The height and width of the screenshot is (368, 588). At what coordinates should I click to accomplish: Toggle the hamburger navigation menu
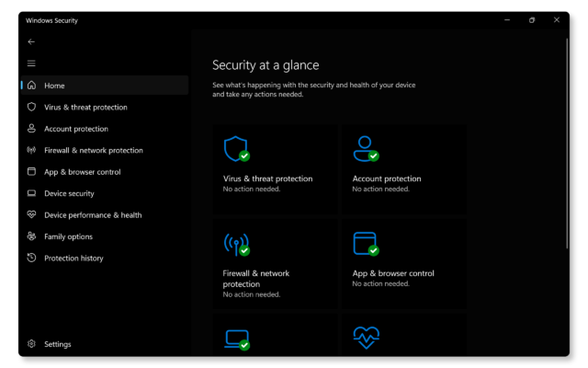click(x=31, y=63)
